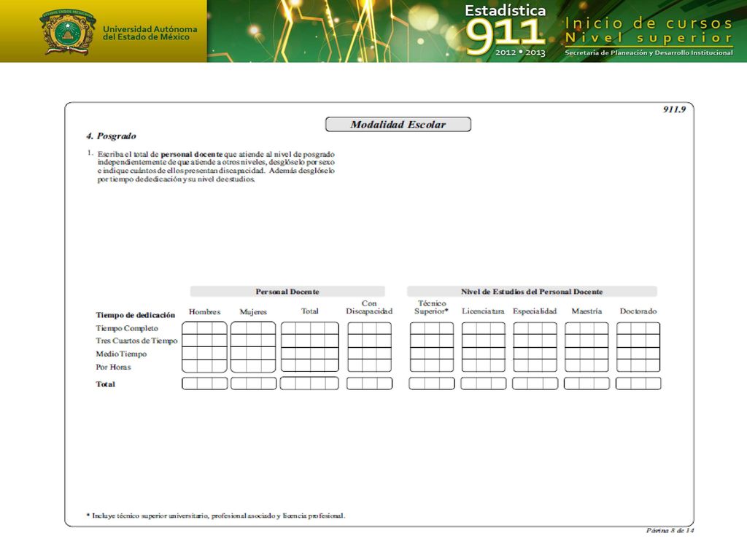747x560 pixels.
Task: Click Total field for Por Horas
Action: pos(309,366)
